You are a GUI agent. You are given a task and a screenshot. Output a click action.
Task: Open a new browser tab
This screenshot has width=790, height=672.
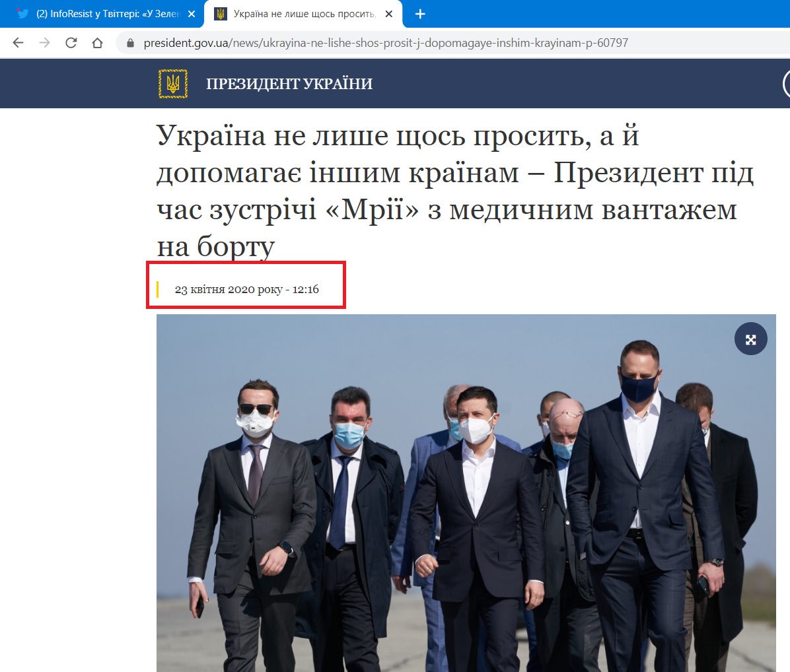[x=420, y=13]
